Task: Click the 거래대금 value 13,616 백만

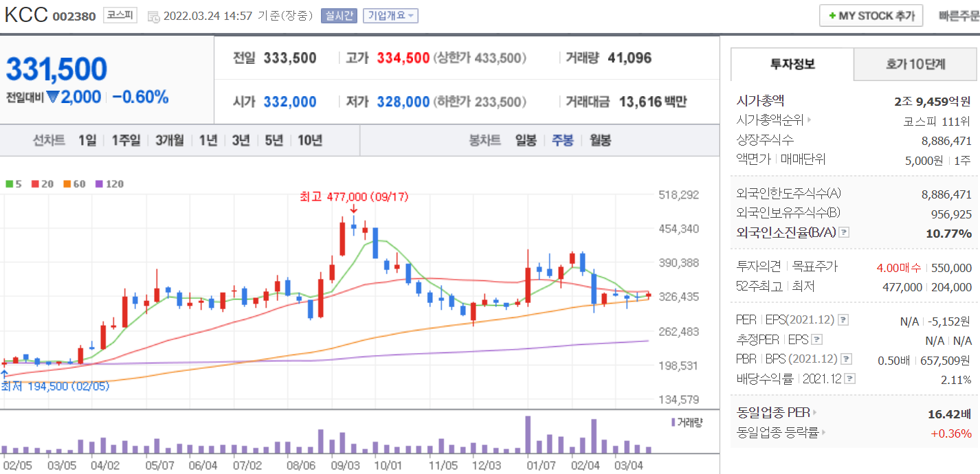Action: 653,102
